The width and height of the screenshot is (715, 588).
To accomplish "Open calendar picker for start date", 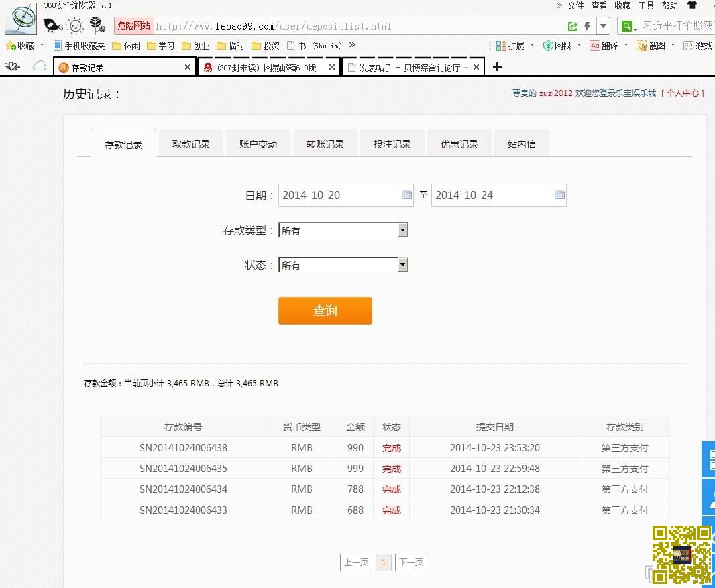I will point(406,195).
